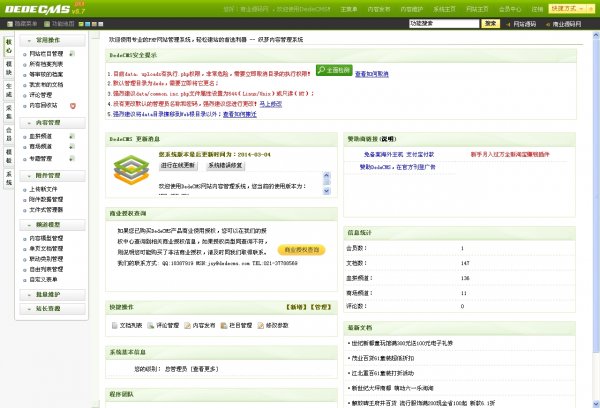Open 文件式管理器 in the sidebar
This screenshot has height=408, width=600.
pos(46,210)
